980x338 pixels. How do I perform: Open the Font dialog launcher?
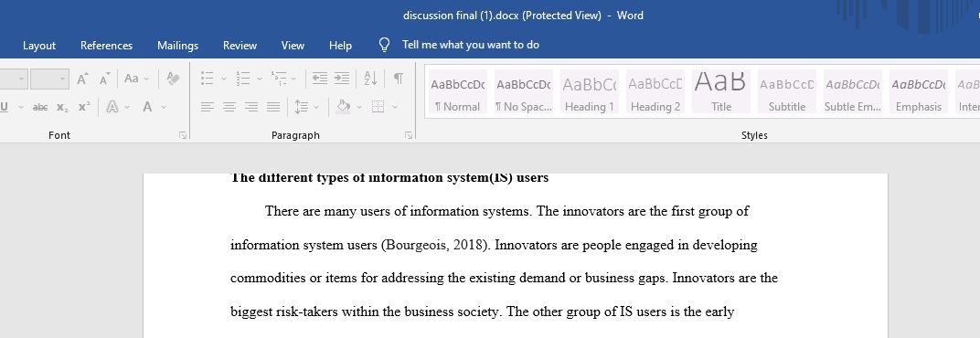pos(183,135)
